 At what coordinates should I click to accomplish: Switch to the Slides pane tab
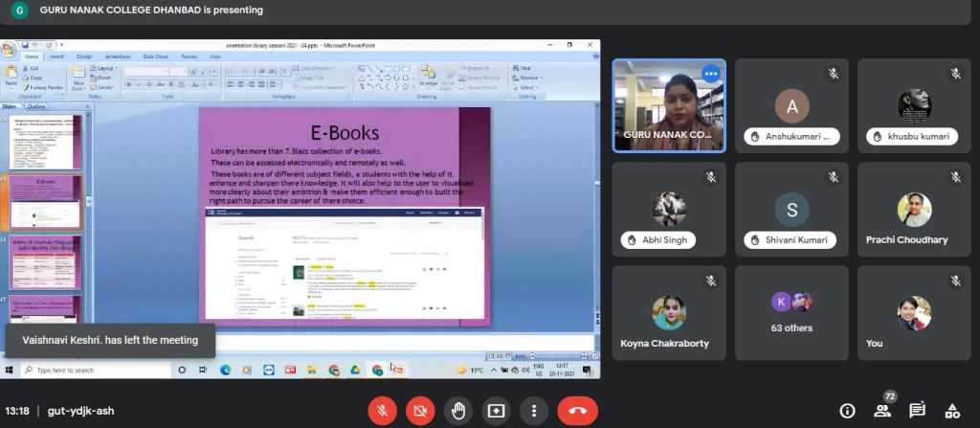coord(10,106)
